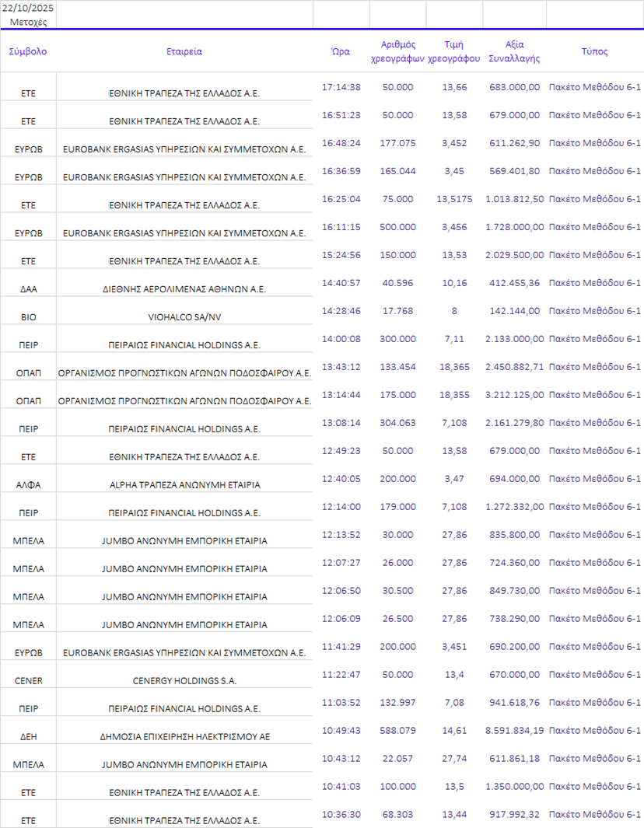Image resolution: width=644 pixels, height=828 pixels.
Task: Click the value 2.133.000,00
Action: click(515, 339)
